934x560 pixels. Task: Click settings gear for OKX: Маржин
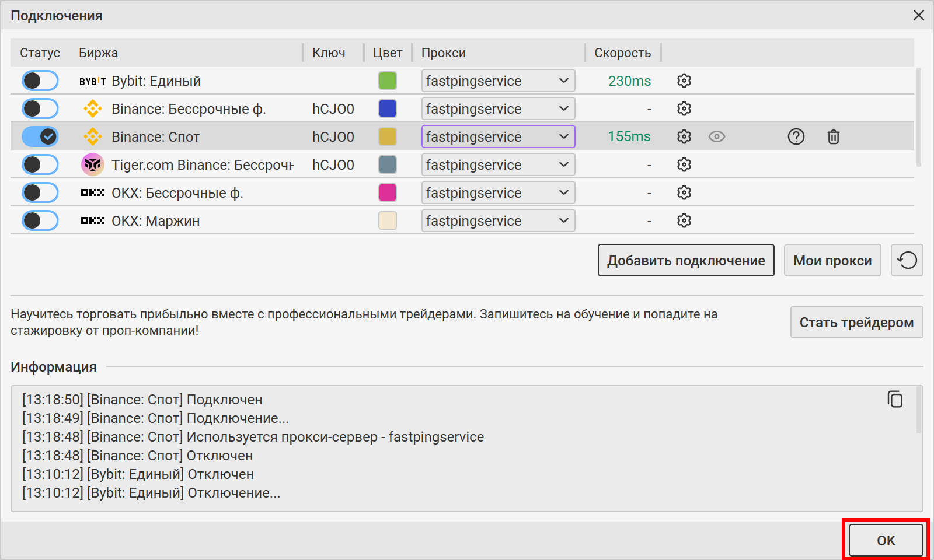click(x=684, y=220)
